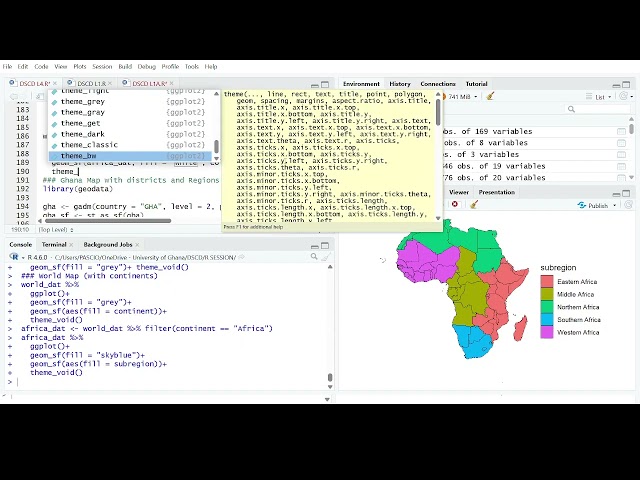The height and width of the screenshot is (480, 640).
Task: Open the Profile menu
Action: [170, 67]
